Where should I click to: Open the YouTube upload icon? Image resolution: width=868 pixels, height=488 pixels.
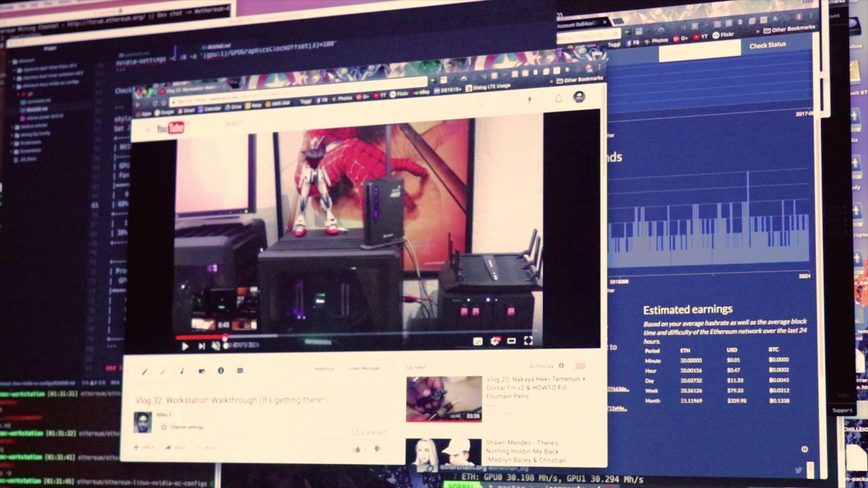[530, 99]
